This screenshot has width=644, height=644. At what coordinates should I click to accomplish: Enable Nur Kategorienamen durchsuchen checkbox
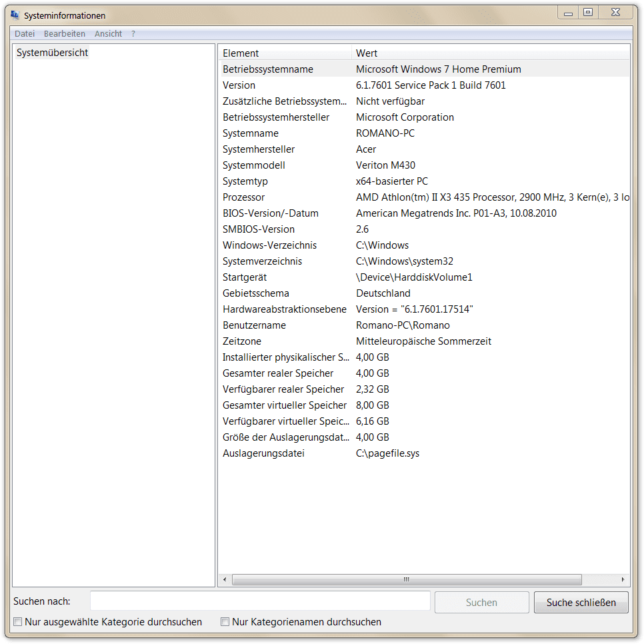pos(225,622)
